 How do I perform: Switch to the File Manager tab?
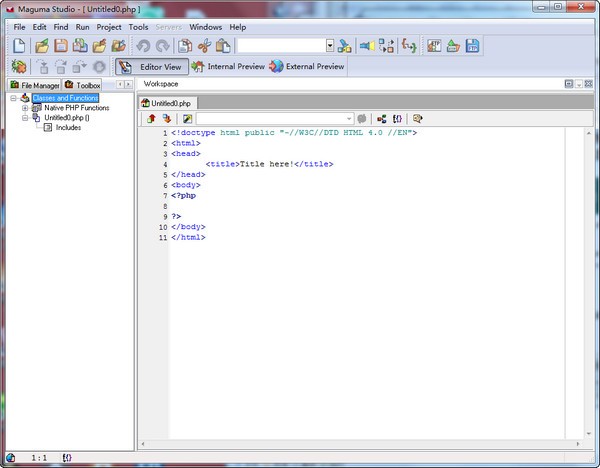click(x=34, y=86)
